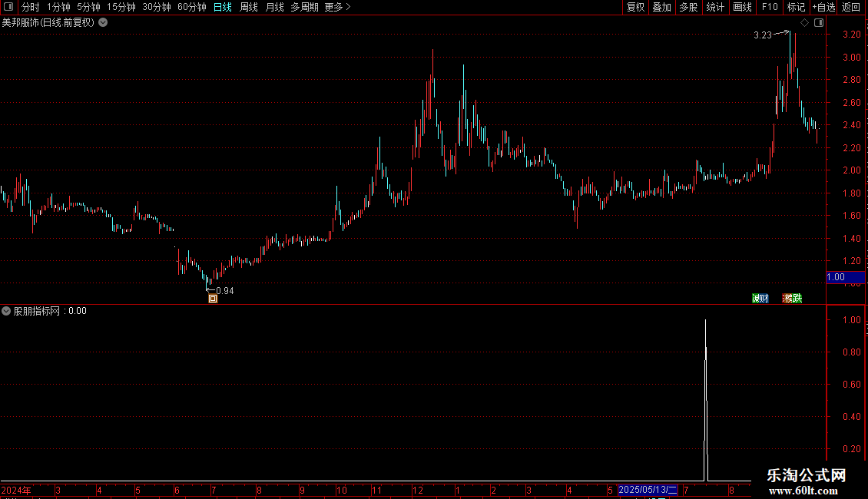Open the 多周期 multi-period view
Image resolution: width=868 pixels, height=499 pixels.
coord(304,7)
